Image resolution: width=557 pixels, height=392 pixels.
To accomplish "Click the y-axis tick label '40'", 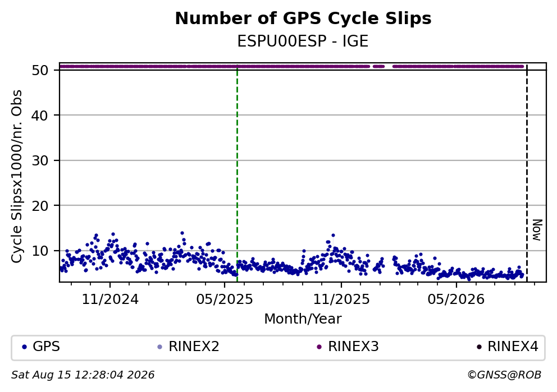I will [x=40, y=116].
